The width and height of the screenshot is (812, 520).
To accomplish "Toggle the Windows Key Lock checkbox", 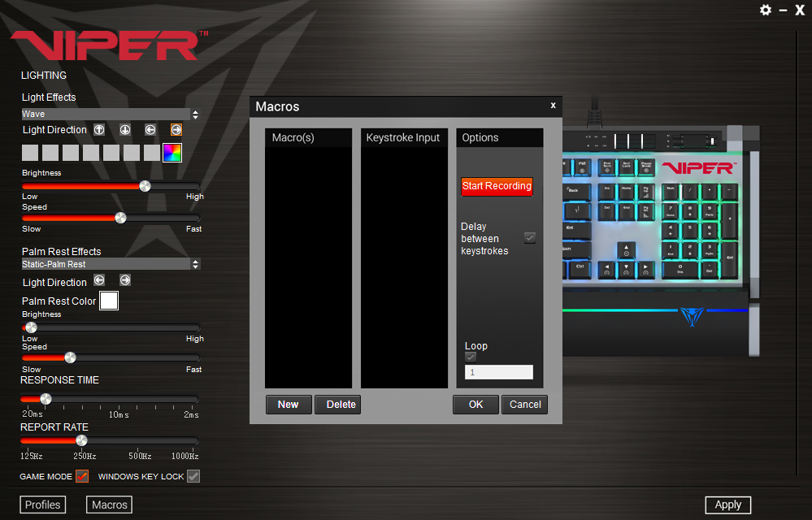I will tap(193, 476).
